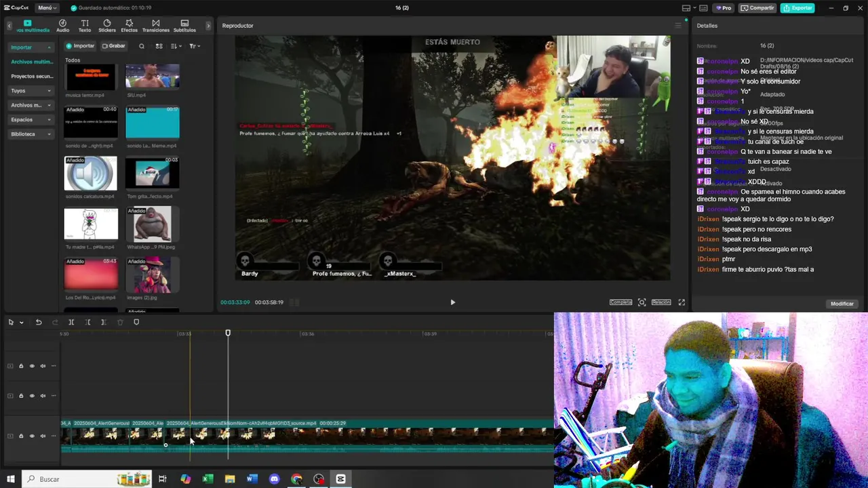
Task: Switch to the Audio tab
Action: (62, 26)
